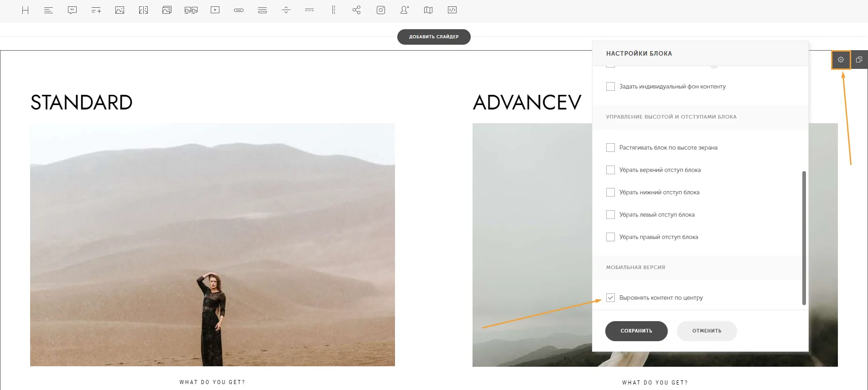This screenshot has height=390, width=868.
Task: Enable stretching block to screen height
Action: coord(610,148)
